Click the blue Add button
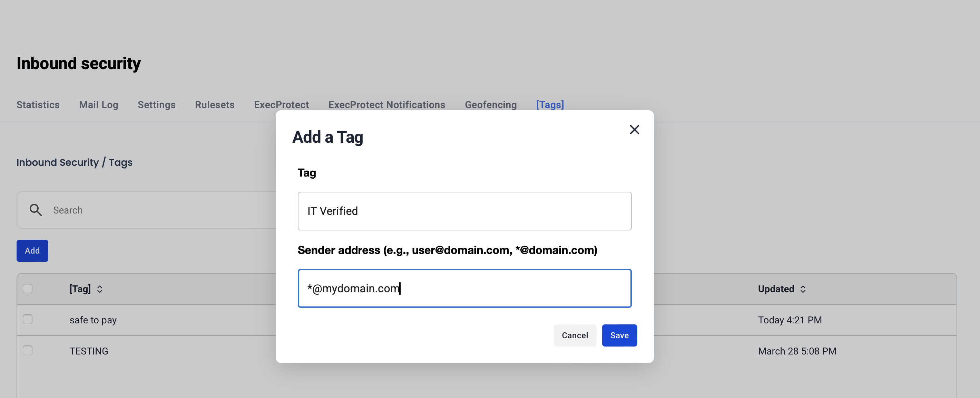 [32, 250]
